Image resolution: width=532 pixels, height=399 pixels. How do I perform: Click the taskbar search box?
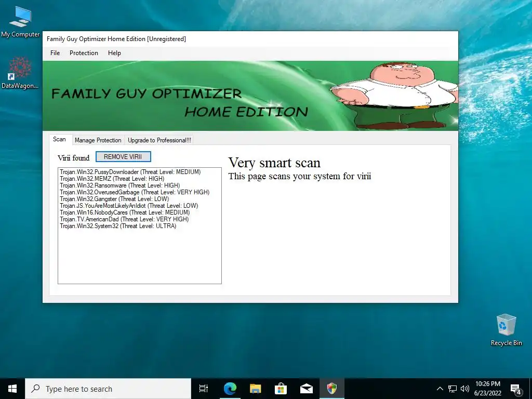click(x=108, y=389)
